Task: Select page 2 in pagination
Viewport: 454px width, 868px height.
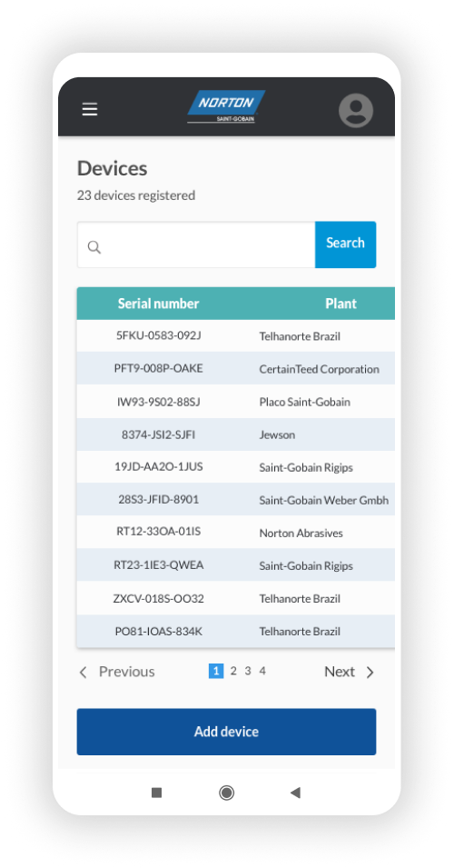Action: click(x=233, y=671)
